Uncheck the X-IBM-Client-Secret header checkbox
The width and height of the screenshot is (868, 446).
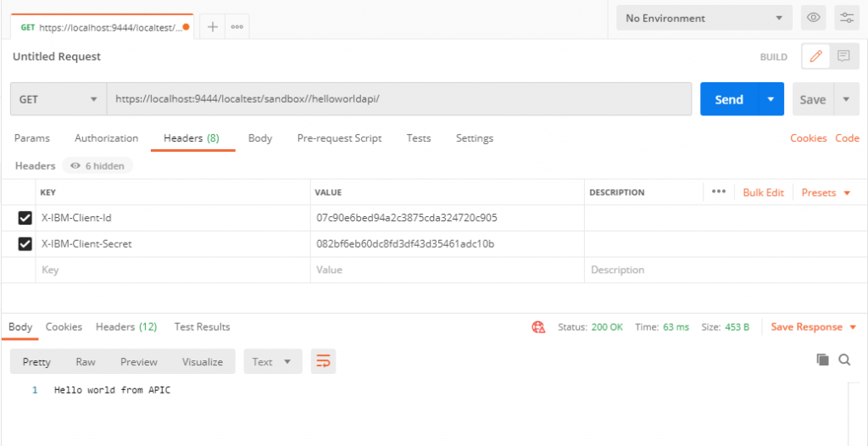[x=25, y=244]
